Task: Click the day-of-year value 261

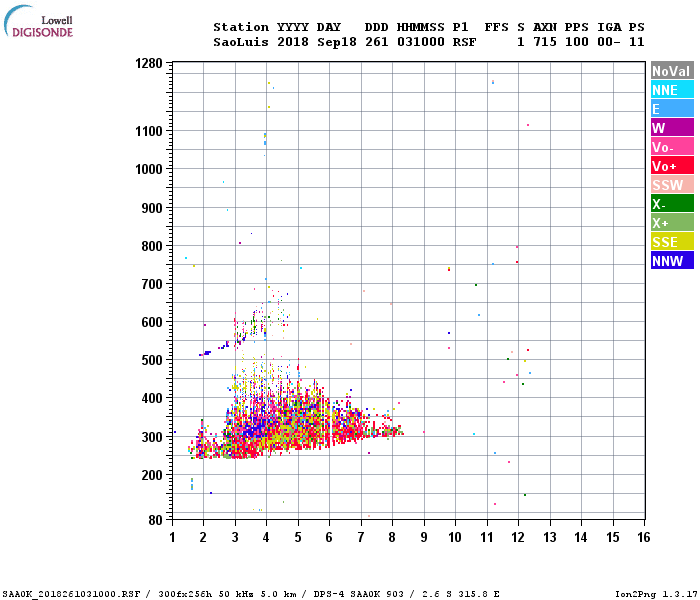Action: point(376,42)
